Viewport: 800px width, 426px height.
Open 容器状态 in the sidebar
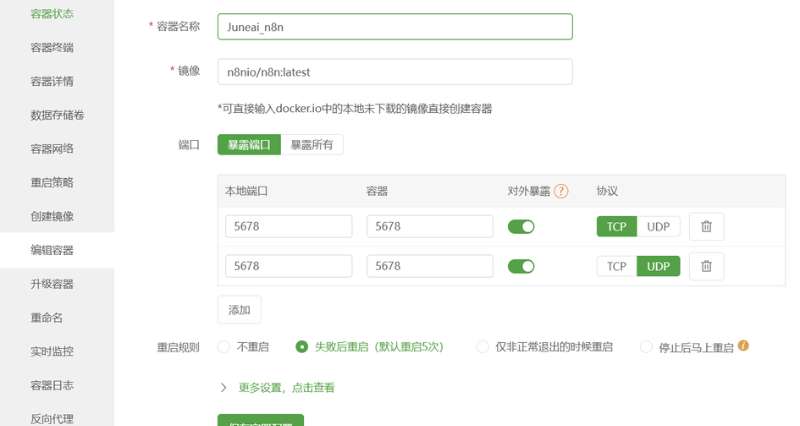(52, 14)
